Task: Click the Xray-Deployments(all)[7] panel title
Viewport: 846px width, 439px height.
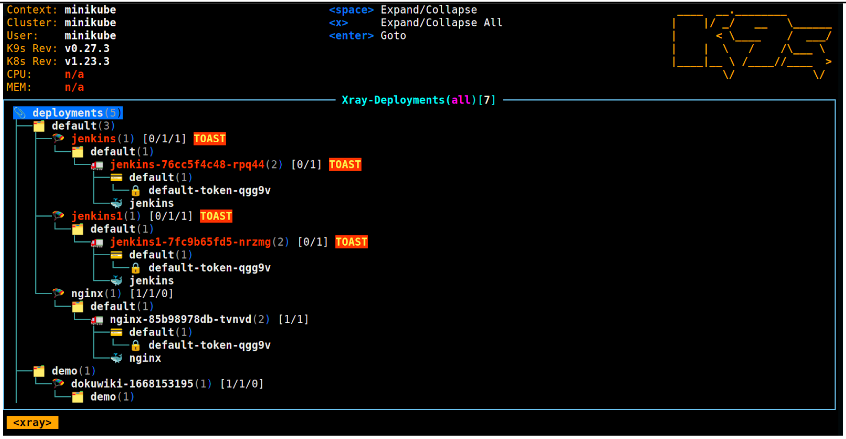Action: click(419, 100)
